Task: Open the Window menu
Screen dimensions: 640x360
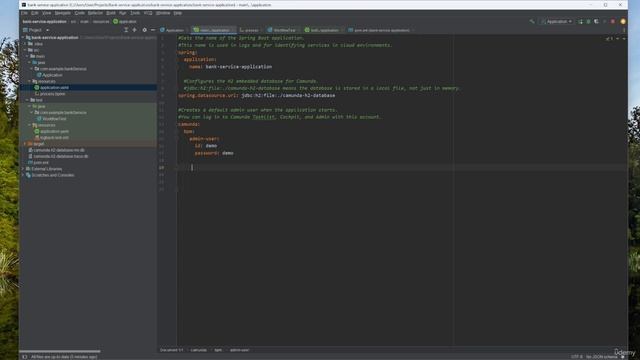Action: (x=163, y=13)
